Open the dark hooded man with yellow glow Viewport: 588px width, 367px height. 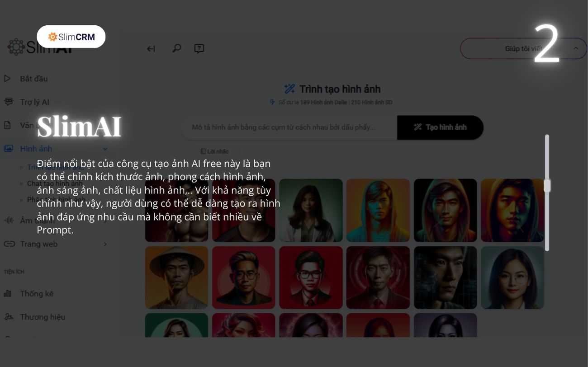445,210
